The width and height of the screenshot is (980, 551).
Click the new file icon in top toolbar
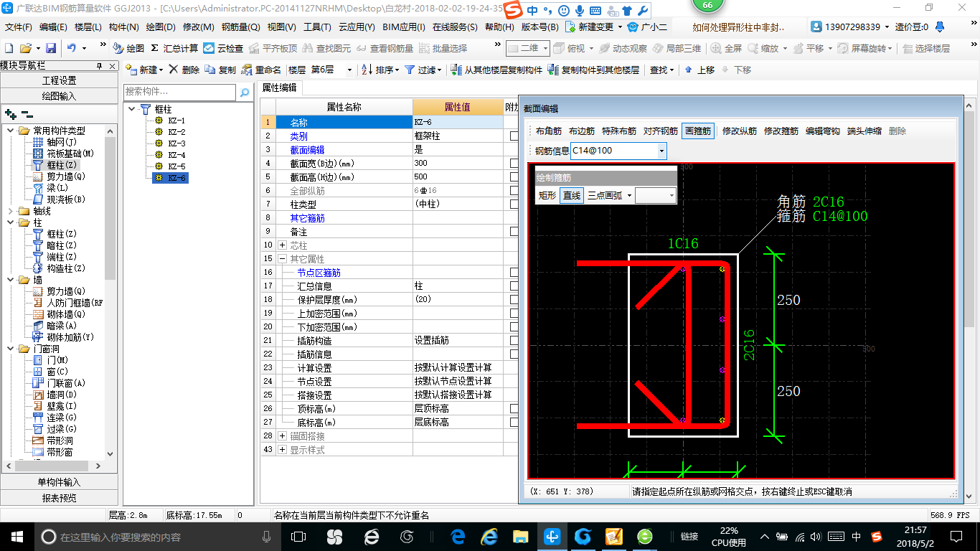click(x=9, y=48)
